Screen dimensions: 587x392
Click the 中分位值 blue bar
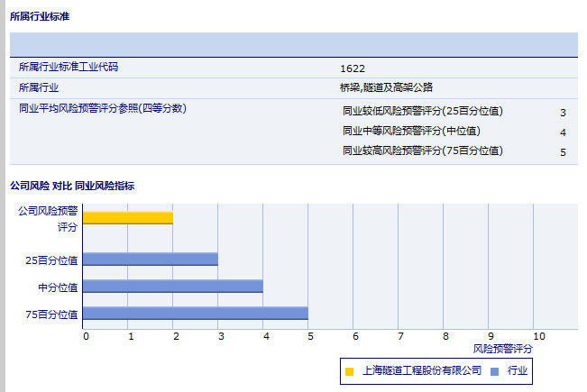(172, 287)
